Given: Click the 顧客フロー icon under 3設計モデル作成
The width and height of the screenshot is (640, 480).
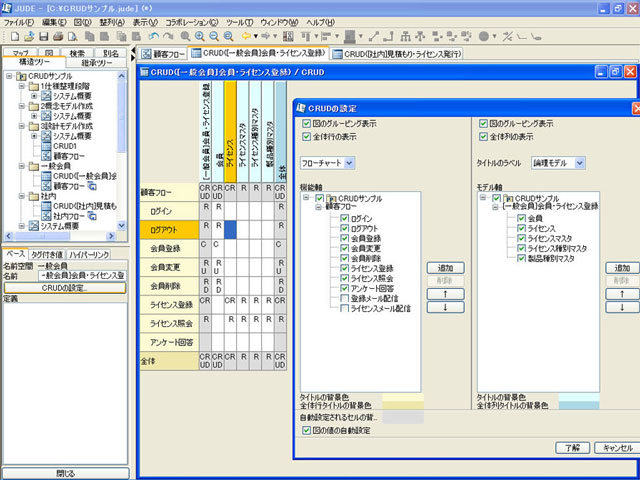Looking at the screenshot, I should pyautogui.click(x=45, y=156).
